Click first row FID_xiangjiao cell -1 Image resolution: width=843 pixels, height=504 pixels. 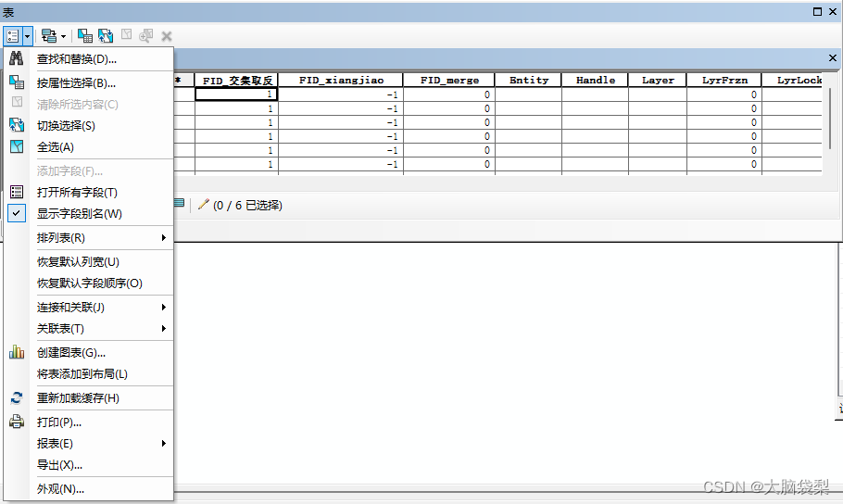[341, 94]
